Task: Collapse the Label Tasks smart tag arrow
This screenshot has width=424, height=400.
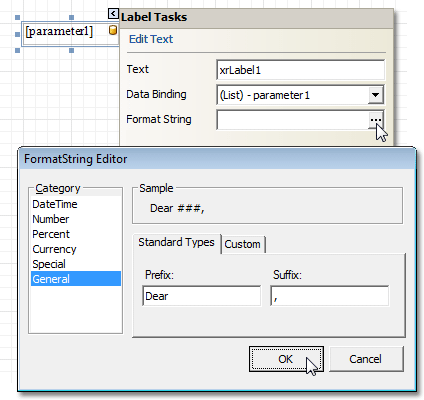Action: [x=113, y=14]
